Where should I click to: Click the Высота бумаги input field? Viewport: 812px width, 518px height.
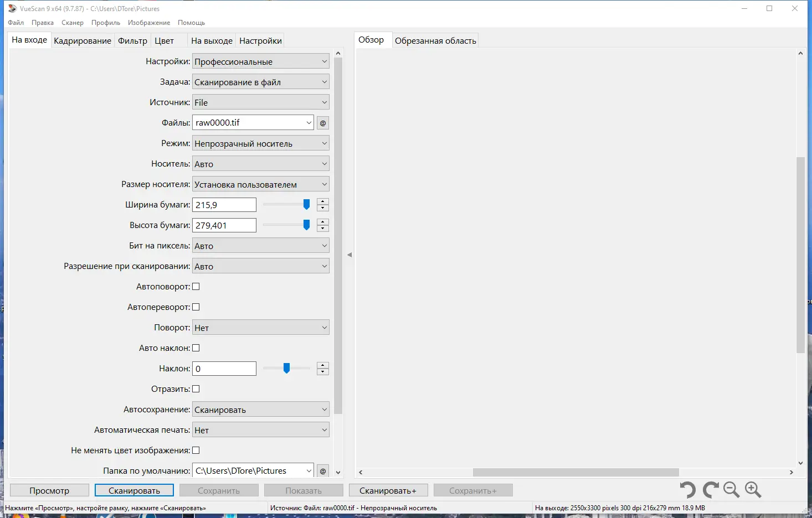[x=224, y=225]
